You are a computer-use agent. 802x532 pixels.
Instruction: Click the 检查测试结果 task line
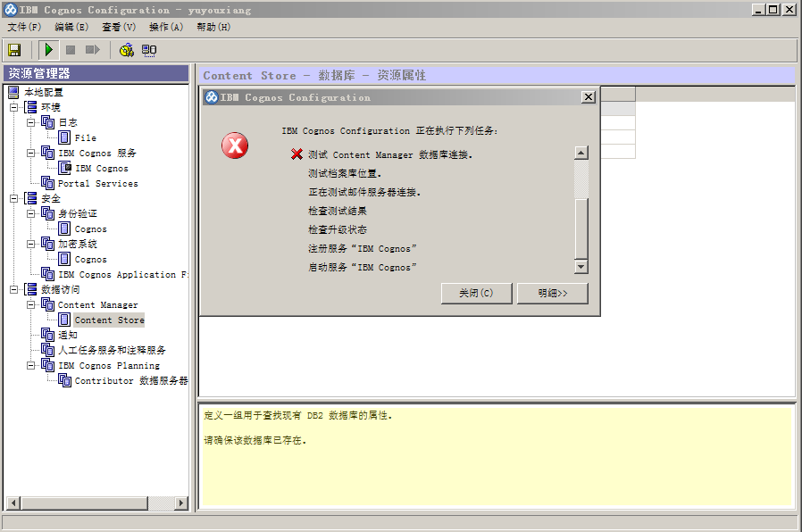[x=337, y=211]
